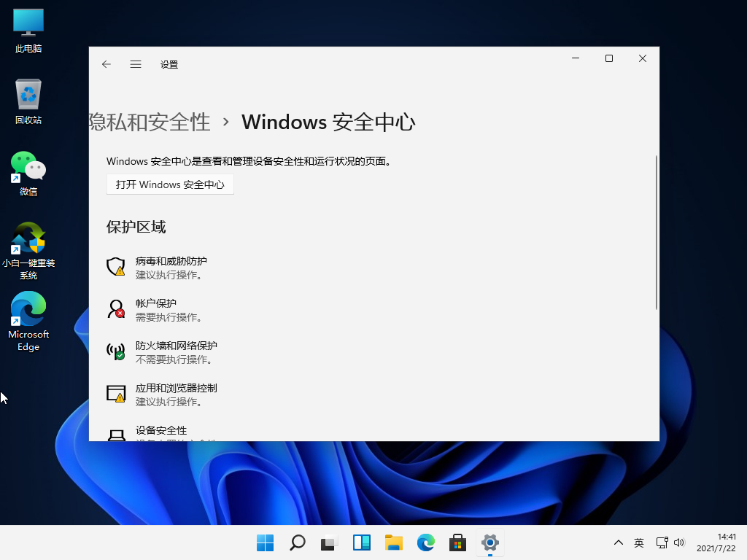Open the 回收站 recycle bin
The image size is (747, 560).
click(x=27, y=95)
